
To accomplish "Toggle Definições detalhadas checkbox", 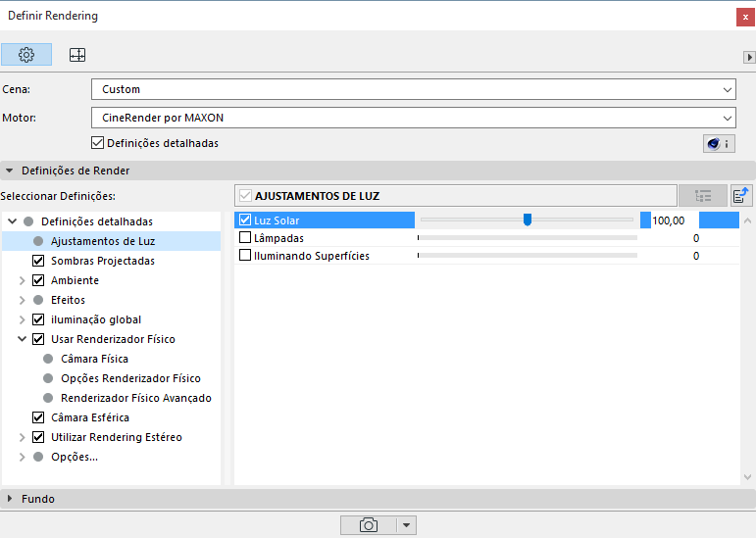I will click(97, 143).
